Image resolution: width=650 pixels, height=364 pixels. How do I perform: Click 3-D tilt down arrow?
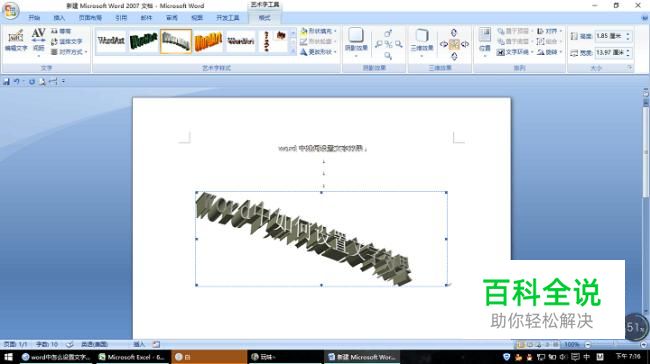coord(454,56)
